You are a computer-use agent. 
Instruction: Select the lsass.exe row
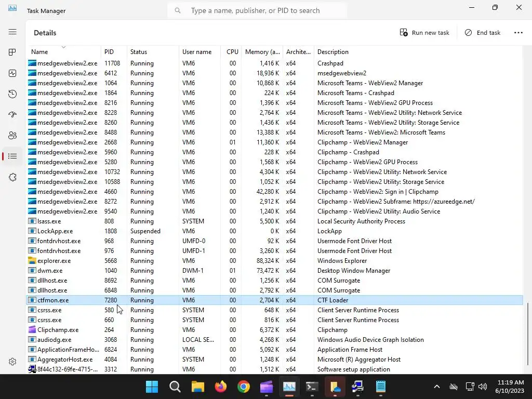click(275, 221)
